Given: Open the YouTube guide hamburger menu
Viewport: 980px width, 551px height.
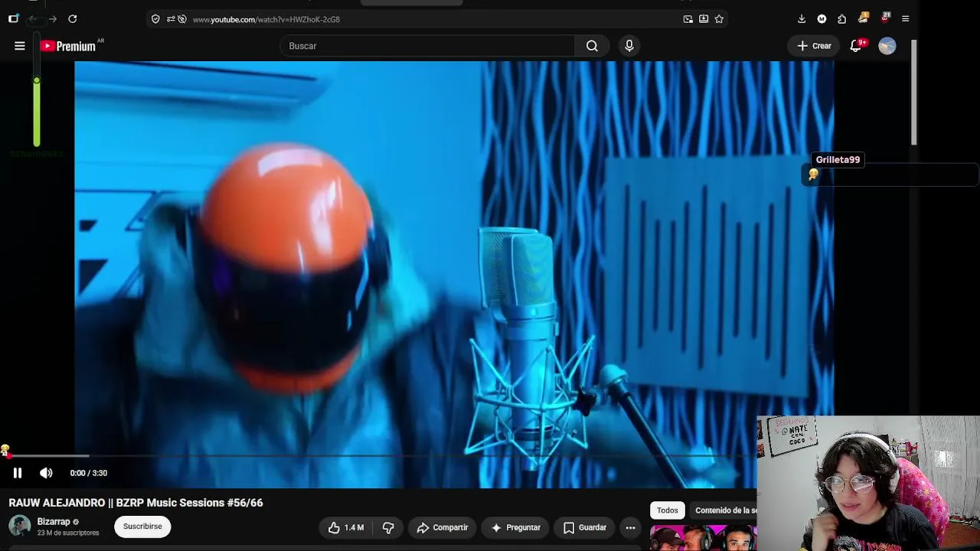Looking at the screenshot, I should [x=20, y=46].
